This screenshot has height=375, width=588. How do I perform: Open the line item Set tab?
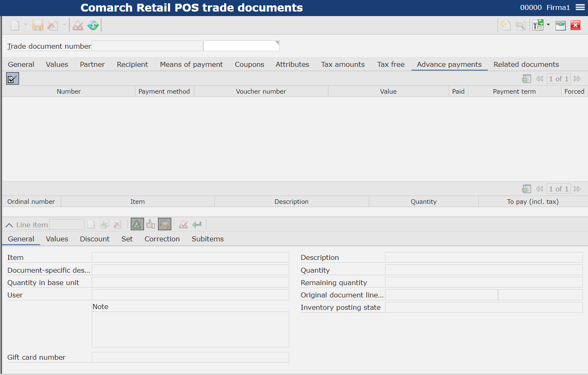click(x=127, y=239)
